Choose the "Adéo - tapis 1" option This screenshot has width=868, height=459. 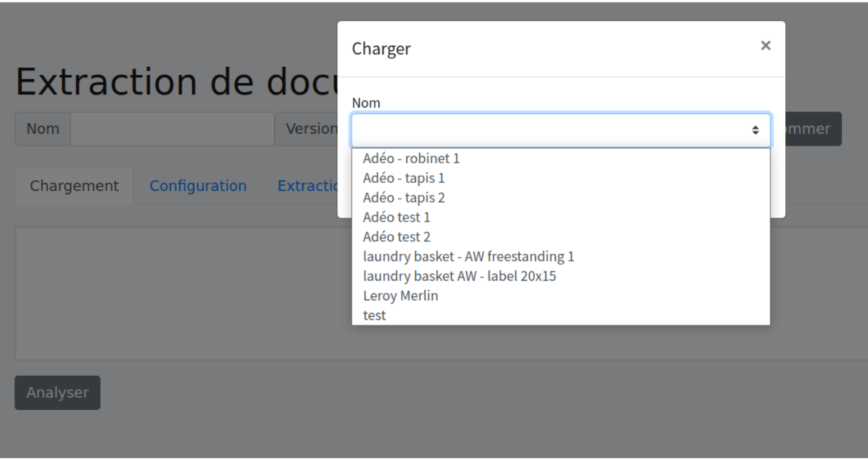pyautogui.click(x=404, y=178)
